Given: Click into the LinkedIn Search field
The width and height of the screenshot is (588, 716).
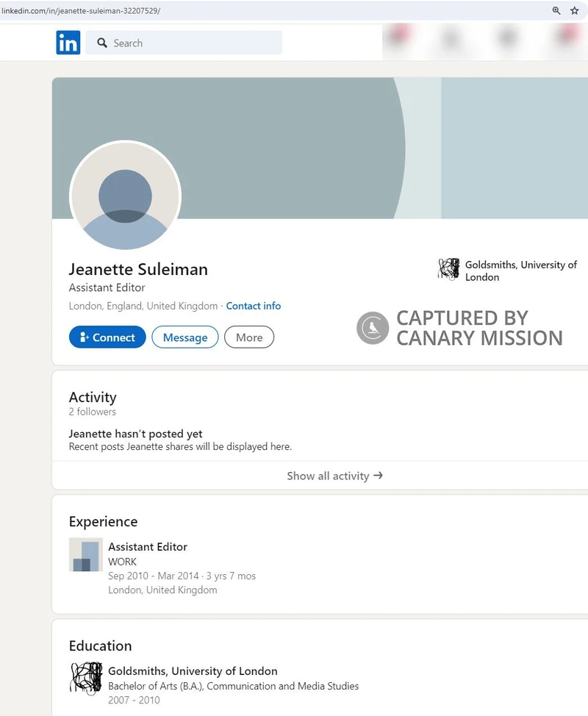Looking at the screenshot, I should coord(184,43).
